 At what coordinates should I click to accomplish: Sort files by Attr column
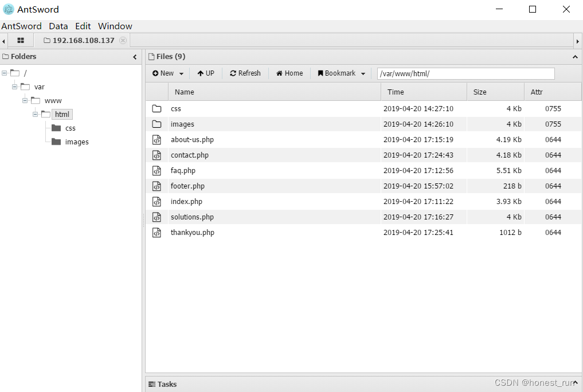pos(553,92)
